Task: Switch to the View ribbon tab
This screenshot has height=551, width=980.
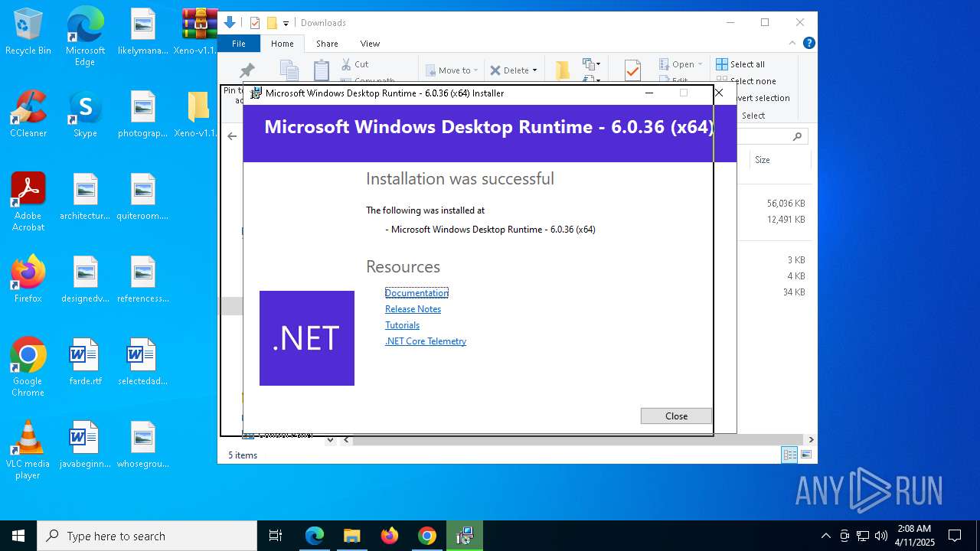Action: tap(370, 44)
